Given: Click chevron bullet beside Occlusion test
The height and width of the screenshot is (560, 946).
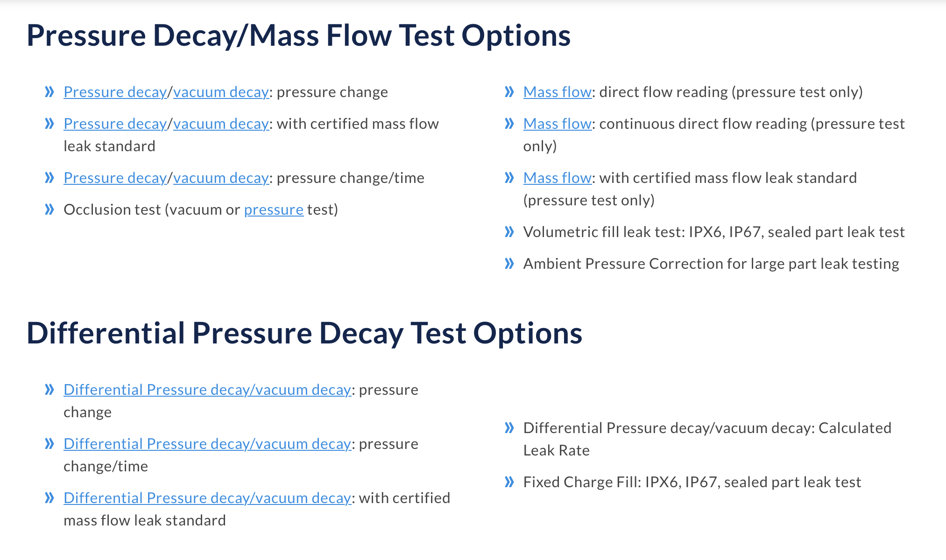Looking at the screenshot, I should point(49,210).
